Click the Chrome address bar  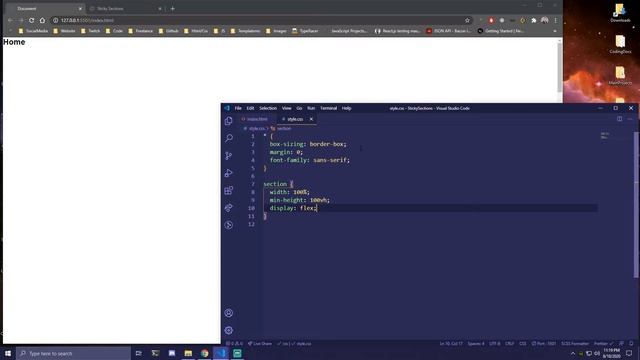(x=261, y=20)
